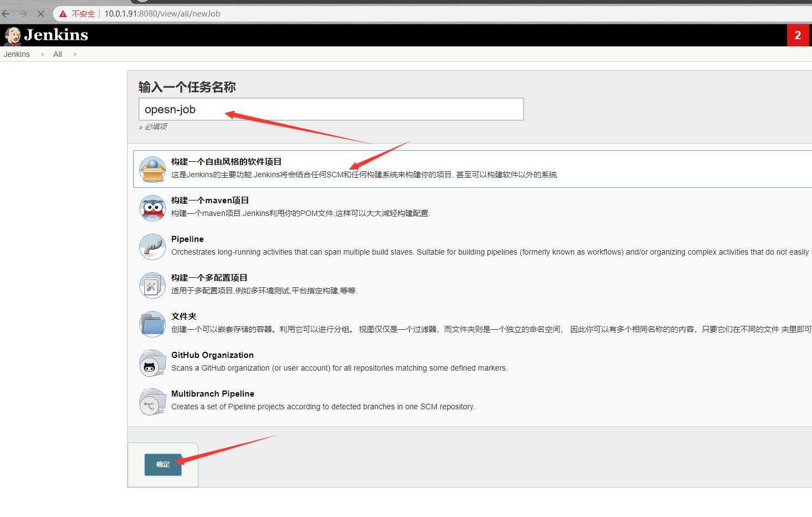812x517 pixels.
Task: Select the GitHub Organization icon
Action: 153,363
